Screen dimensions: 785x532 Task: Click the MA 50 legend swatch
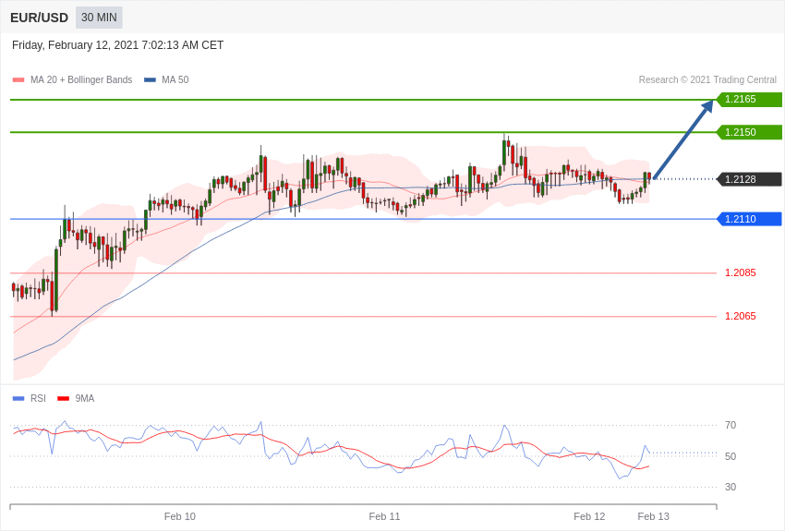point(150,80)
